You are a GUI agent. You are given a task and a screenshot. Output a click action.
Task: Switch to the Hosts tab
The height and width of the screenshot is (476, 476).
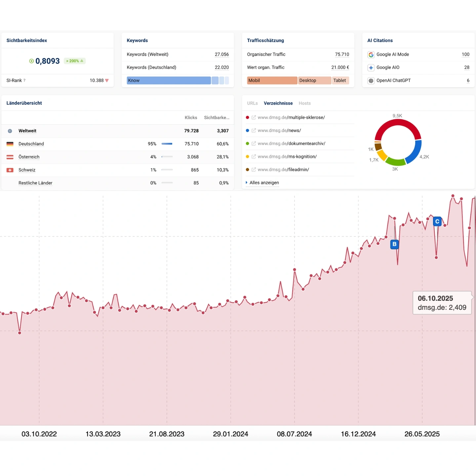tap(304, 103)
